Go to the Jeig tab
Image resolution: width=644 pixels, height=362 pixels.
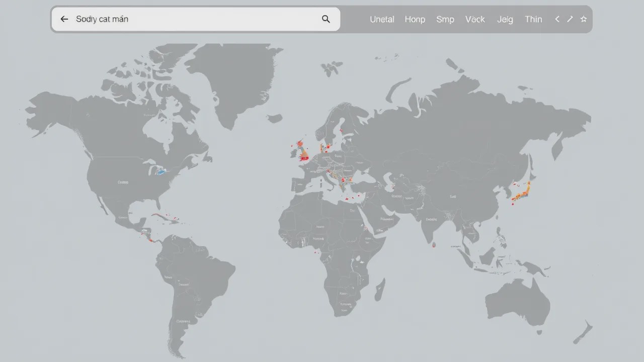click(505, 19)
